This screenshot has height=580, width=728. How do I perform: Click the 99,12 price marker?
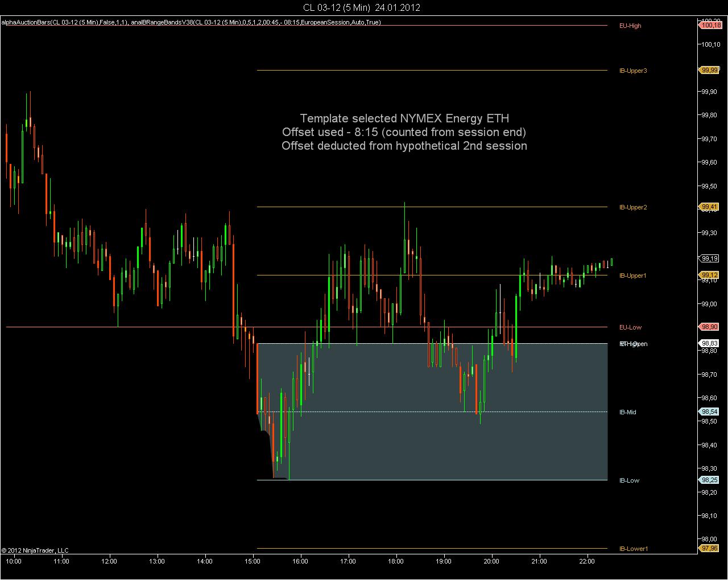pos(709,275)
